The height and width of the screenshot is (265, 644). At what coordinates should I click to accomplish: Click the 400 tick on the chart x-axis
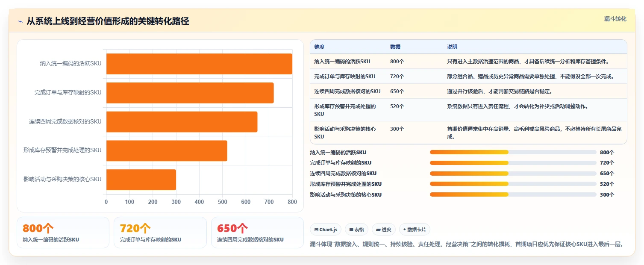click(199, 202)
